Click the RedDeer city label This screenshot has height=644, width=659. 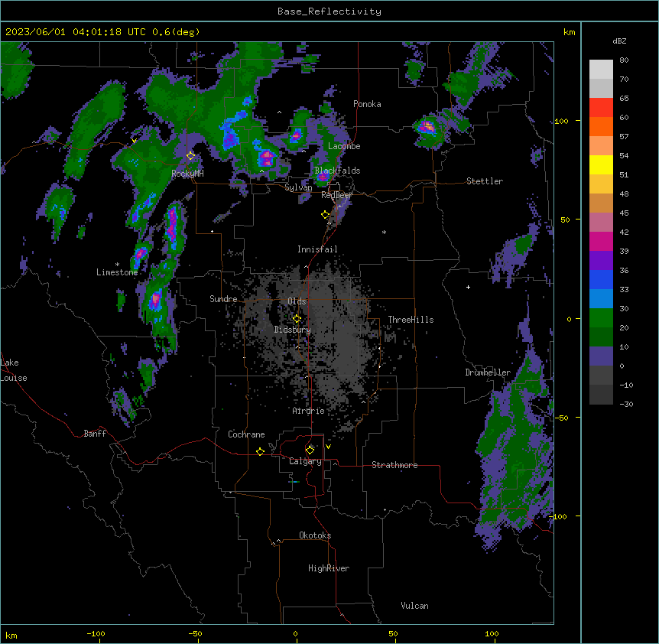click(336, 195)
